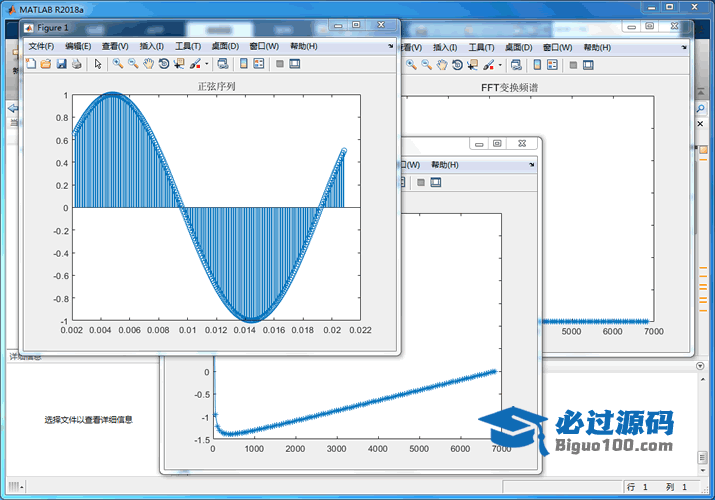Open 桌面(D) menu in Figure 1
The width and height of the screenshot is (715, 500).
[x=225, y=46]
